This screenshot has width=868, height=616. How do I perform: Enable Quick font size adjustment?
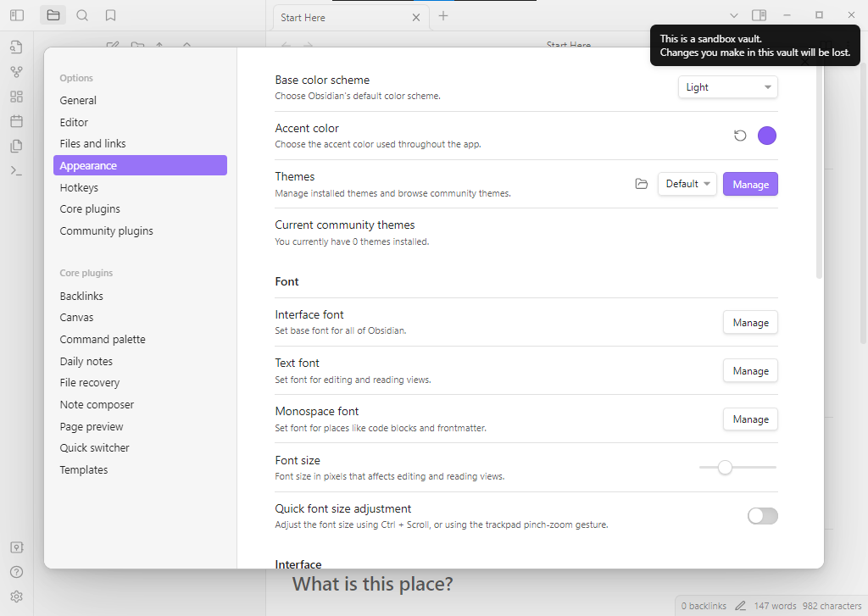click(x=761, y=515)
